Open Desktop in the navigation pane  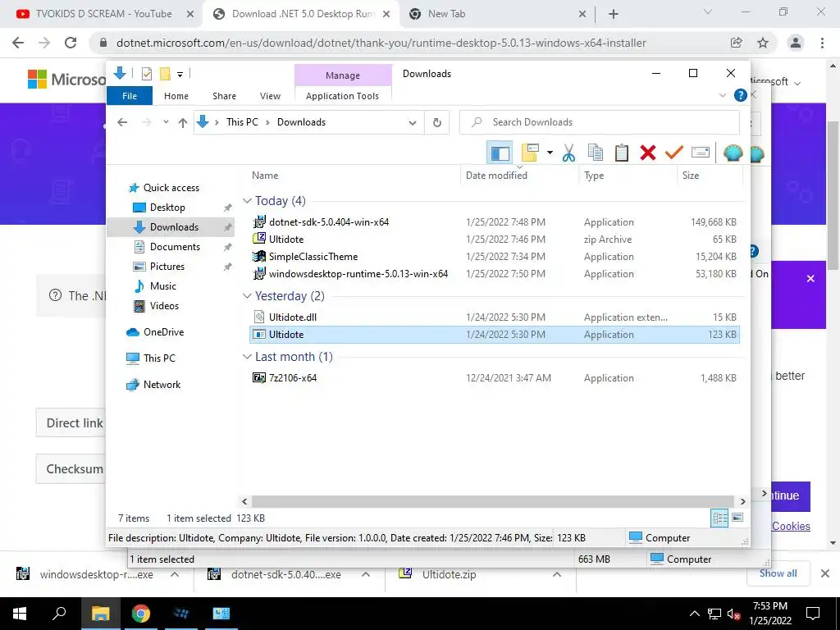click(167, 208)
